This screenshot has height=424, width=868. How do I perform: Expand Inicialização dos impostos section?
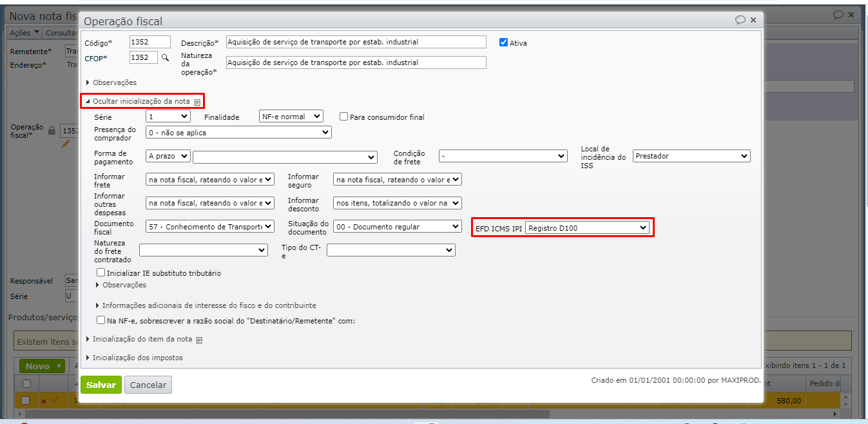(134, 358)
